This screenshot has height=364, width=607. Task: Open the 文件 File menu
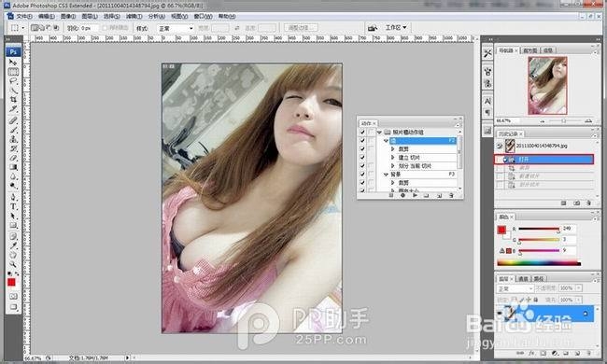point(23,16)
